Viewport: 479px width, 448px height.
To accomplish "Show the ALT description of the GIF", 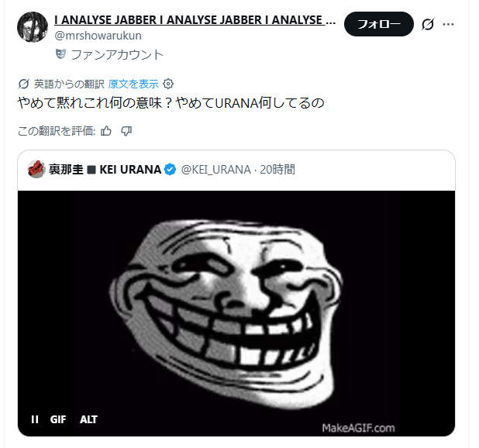I will click(x=88, y=419).
